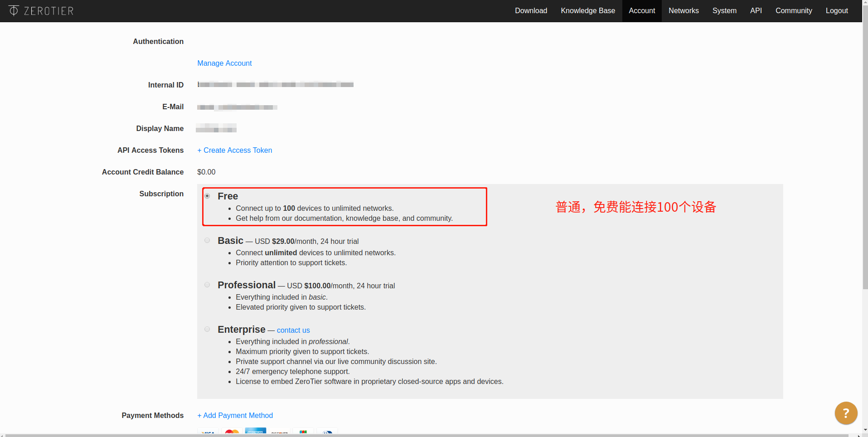Click the Diners Club card icon

(327, 432)
